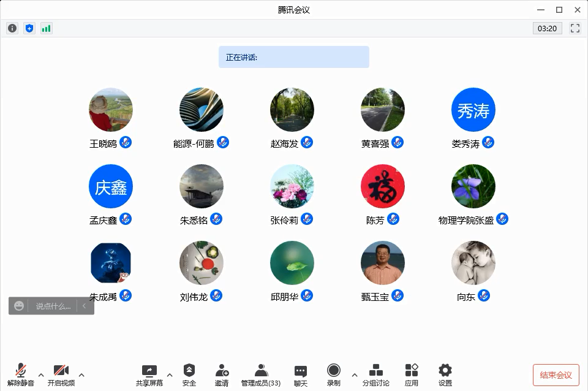The height and width of the screenshot is (391, 588).
Task: Start recording with 录制 button
Action: tap(333, 374)
